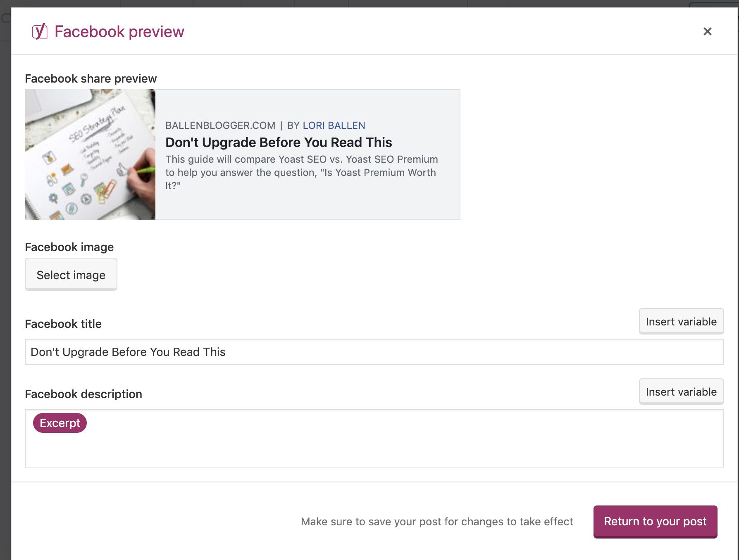This screenshot has height=560, width=739.
Task: Click the save reminder text near footer
Action: (x=437, y=522)
